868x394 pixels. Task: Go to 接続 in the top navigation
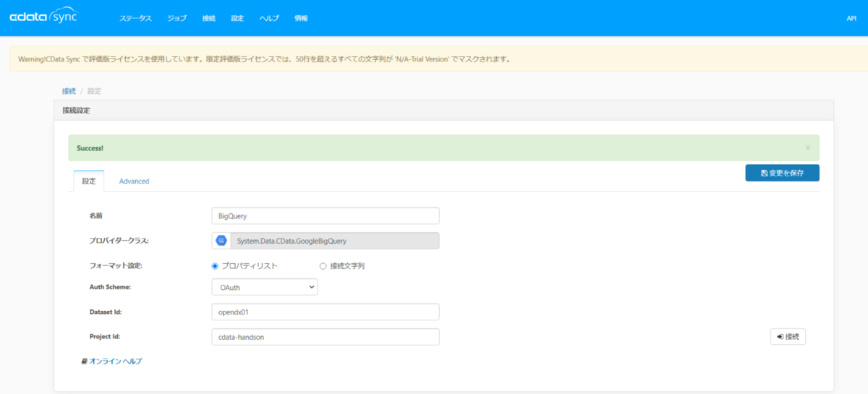coord(209,18)
